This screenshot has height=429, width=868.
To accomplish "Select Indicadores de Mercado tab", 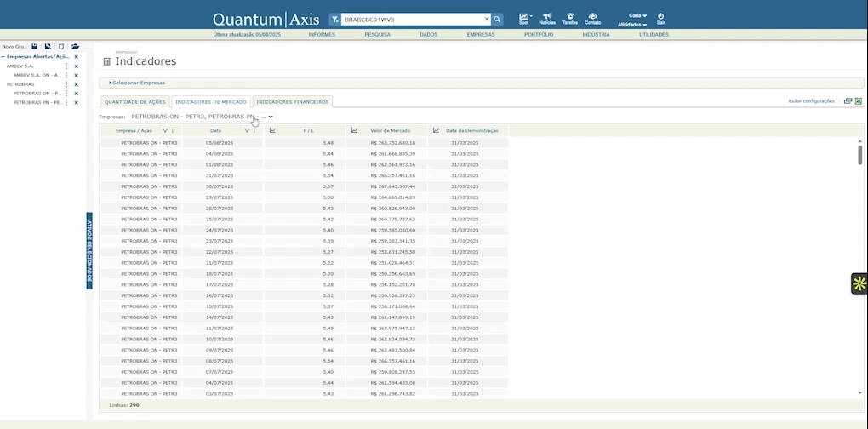I will pos(211,102).
